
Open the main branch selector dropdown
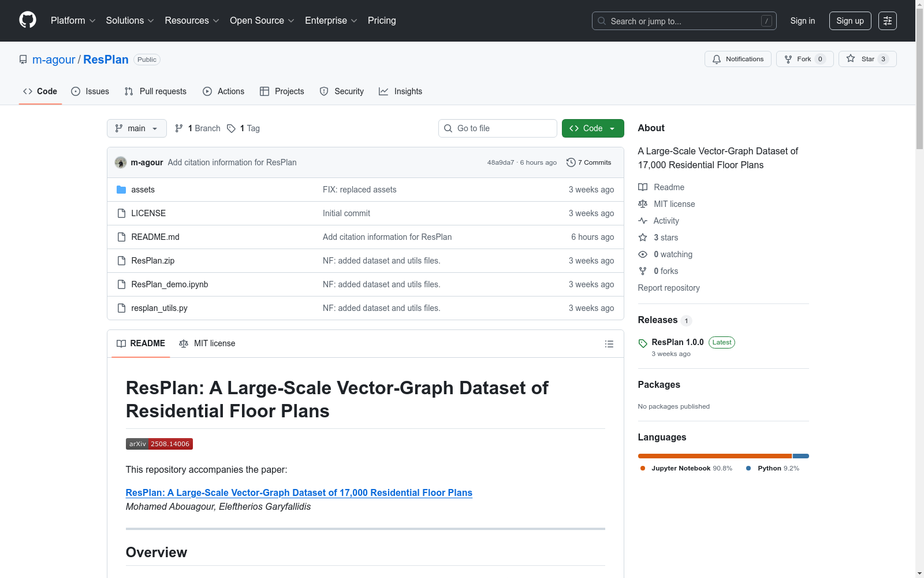tap(137, 128)
